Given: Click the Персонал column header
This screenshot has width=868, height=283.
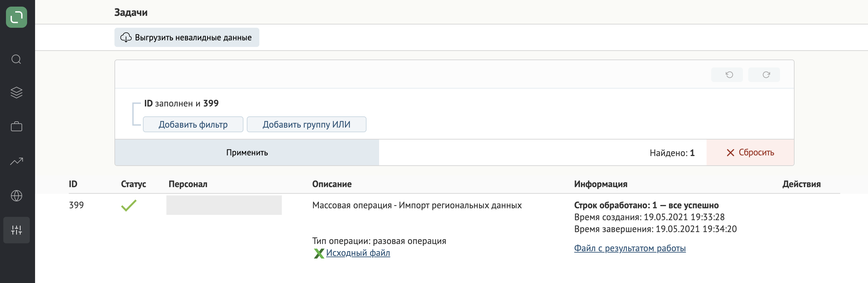Looking at the screenshot, I should pyautogui.click(x=188, y=184).
